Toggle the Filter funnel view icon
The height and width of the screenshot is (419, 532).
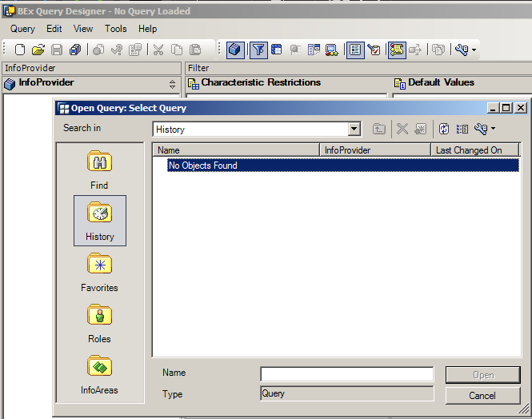click(x=258, y=50)
